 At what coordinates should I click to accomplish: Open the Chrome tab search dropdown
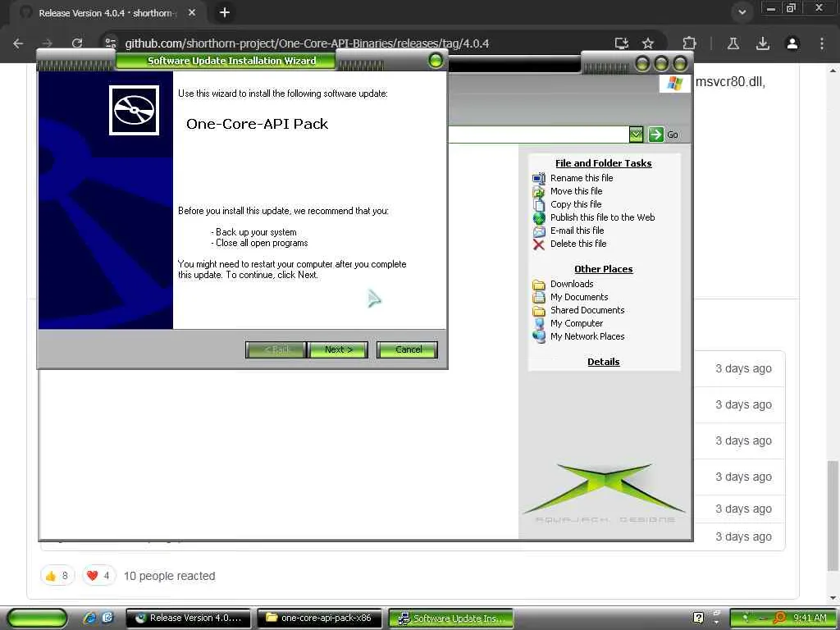coord(742,12)
